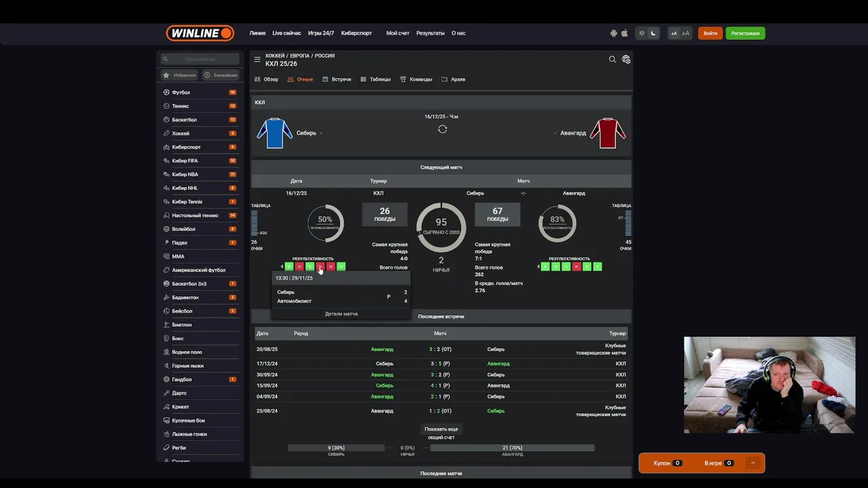Screen dimensions: 868x488
Task: Open Кибер NBA in the sidebar
Action: point(200,174)
